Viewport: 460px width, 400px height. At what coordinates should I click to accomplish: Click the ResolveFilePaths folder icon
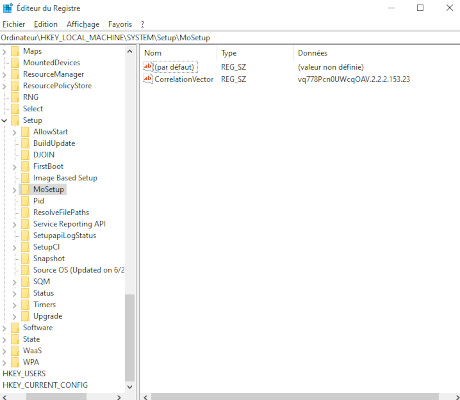click(25, 212)
